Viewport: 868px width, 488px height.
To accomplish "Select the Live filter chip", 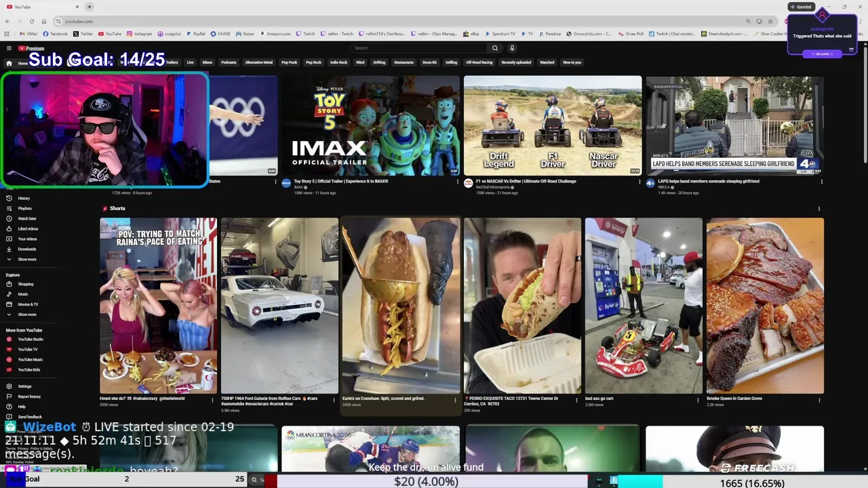I will 190,62.
